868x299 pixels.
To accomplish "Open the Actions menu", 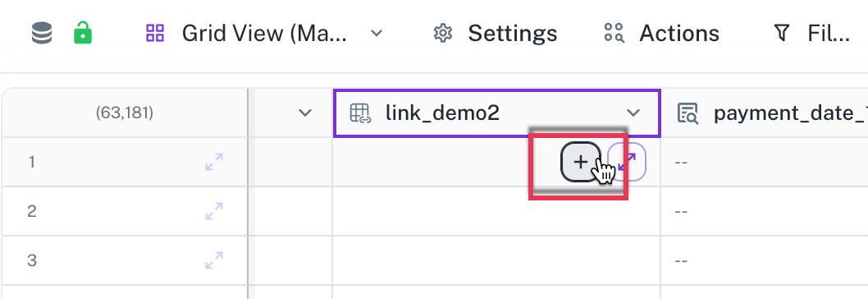I will 661,34.
